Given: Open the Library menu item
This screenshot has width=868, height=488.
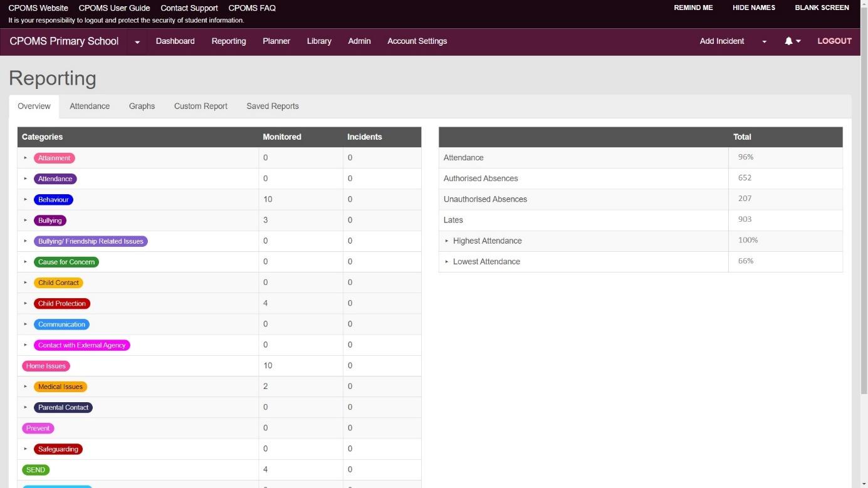Looking at the screenshot, I should pyautogui.click(x=319, y=41).
